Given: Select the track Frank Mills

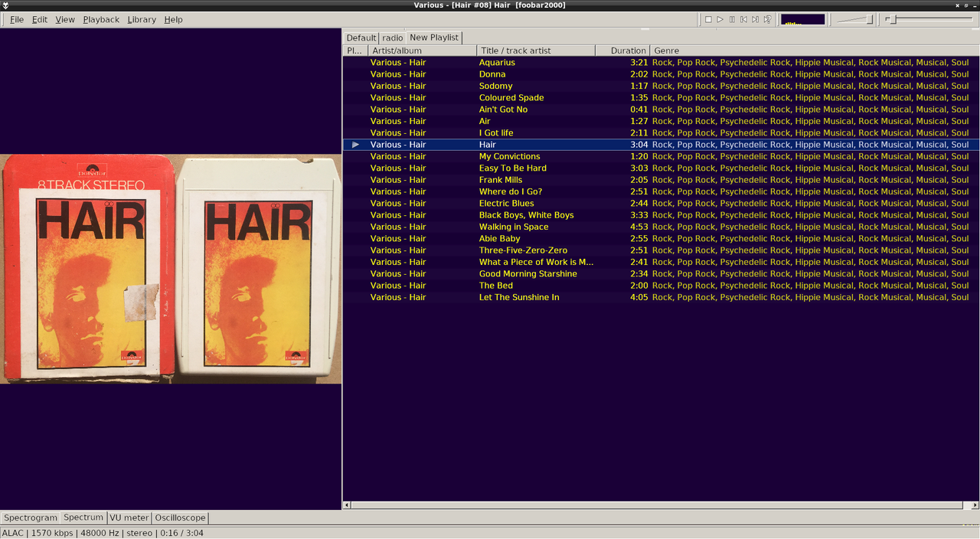Looking at the screenshot, I should [661, 180].
